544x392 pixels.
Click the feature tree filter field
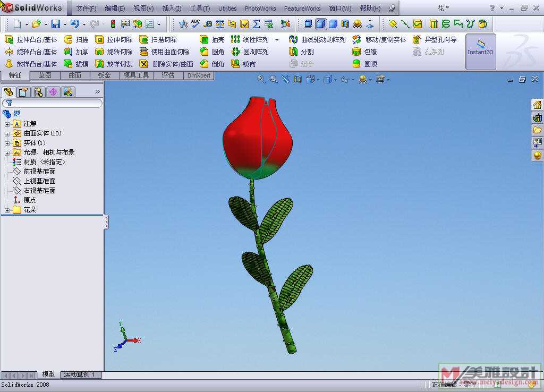53,103
